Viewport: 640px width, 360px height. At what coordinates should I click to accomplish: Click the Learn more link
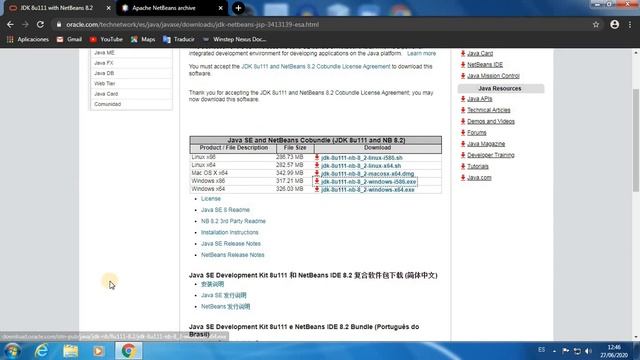[x=421, y=53]
